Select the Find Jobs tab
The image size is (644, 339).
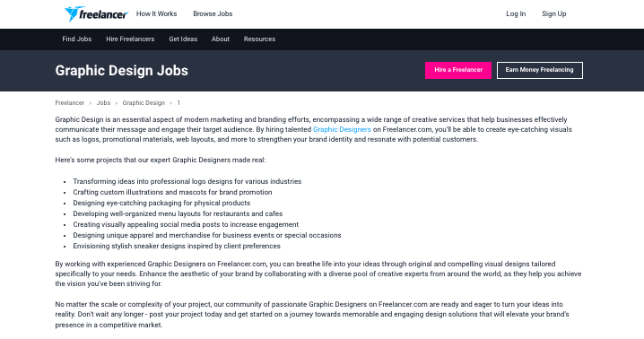(77, 39)
